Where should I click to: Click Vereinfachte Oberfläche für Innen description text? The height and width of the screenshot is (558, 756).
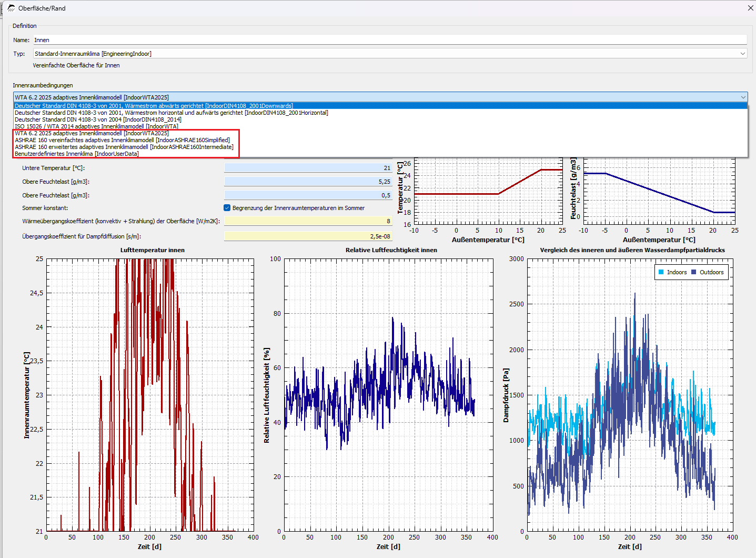[76, 65]
